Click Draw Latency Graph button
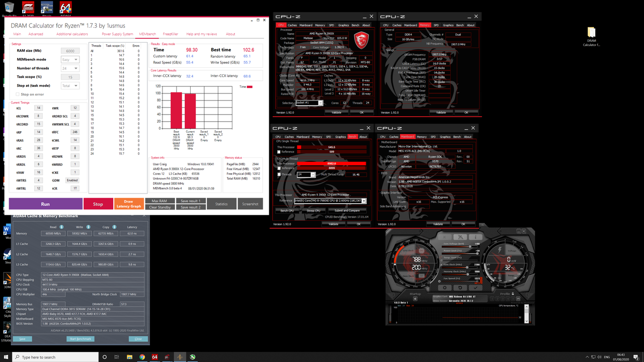 (129, 204)
